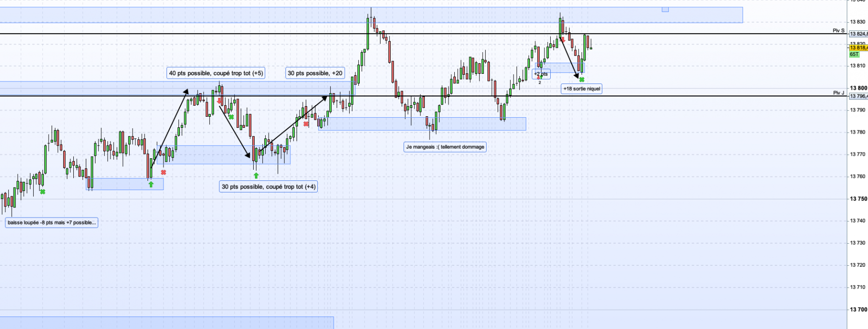Select the "30 pts possible, +20" annotation
The height and width of the screenshot is (329, 868).
315,73
